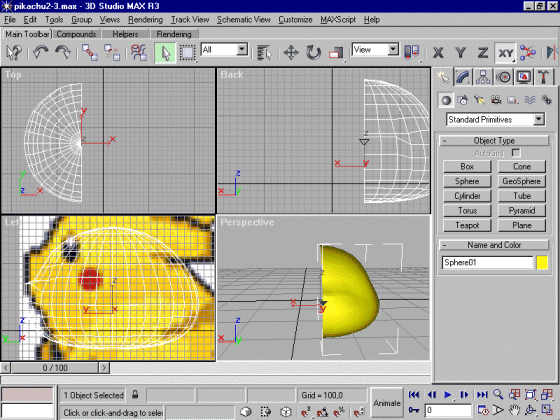The height and width of the screenshot is (420, 560).
Task: Click the Cone primitive button
Action: [522, 166]
